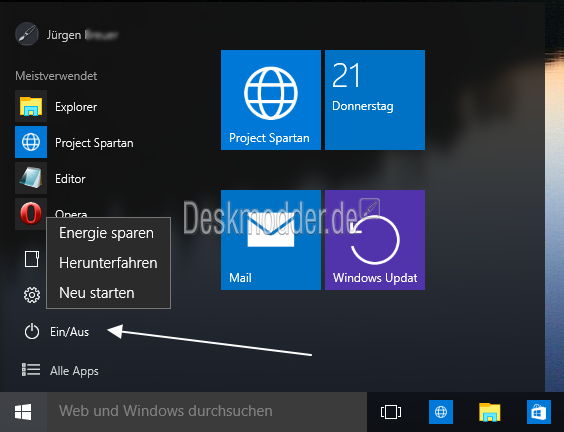Click the Ein/Aus power icon
Screen dimensions: 564x432
click(x=32, y=331)
